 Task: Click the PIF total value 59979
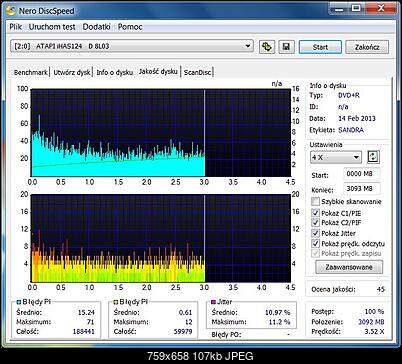[x=183, y=332]
